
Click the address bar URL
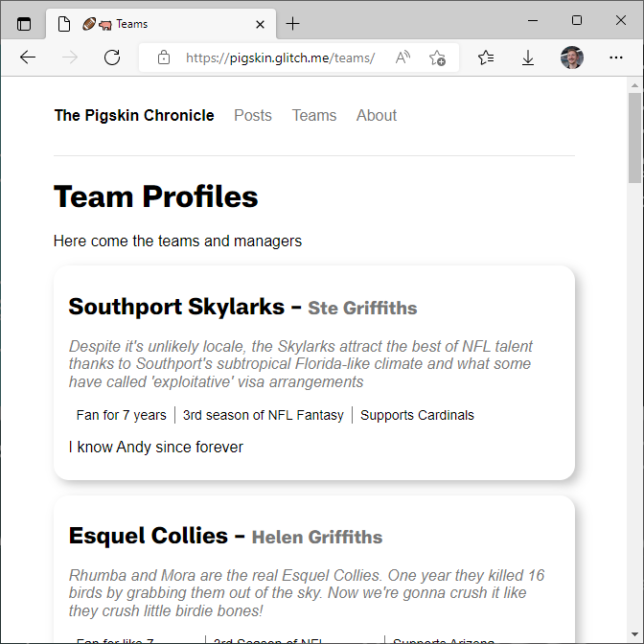[x=280, y=57]
